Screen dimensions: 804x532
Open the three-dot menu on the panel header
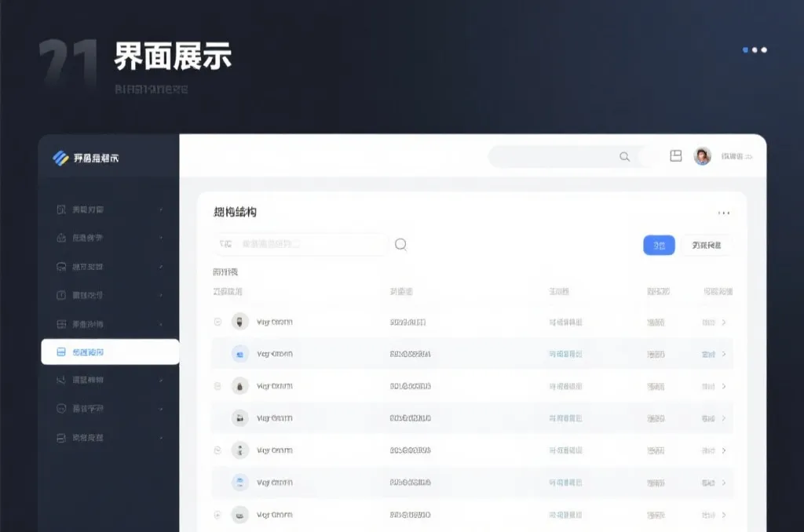tap(725, 211)
